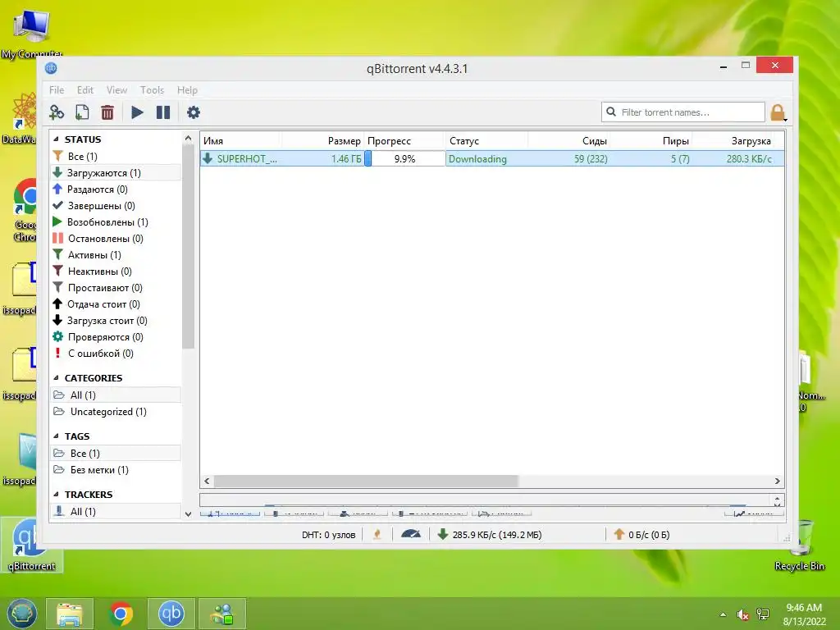Open Chrome from the taskbar
Viewport: 840px width, 630px height.
121,614
